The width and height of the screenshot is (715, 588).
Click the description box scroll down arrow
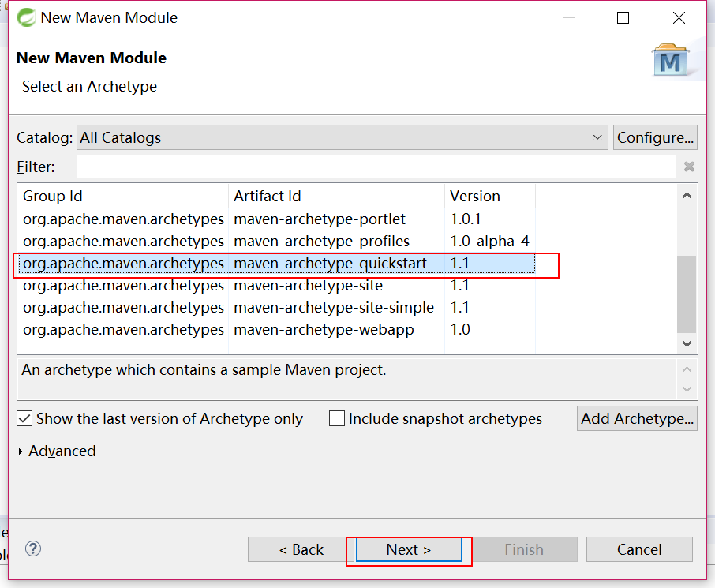click(x=687, y=390)
